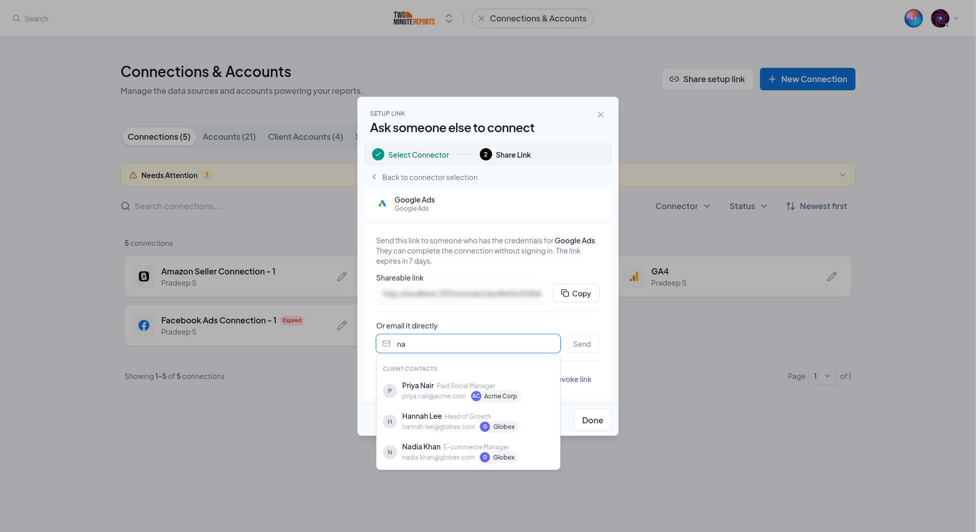Click the edit pencil for Facebook Ads Connection
The height and width of the screenshot is (532, 980).
[x=342, y=325]
